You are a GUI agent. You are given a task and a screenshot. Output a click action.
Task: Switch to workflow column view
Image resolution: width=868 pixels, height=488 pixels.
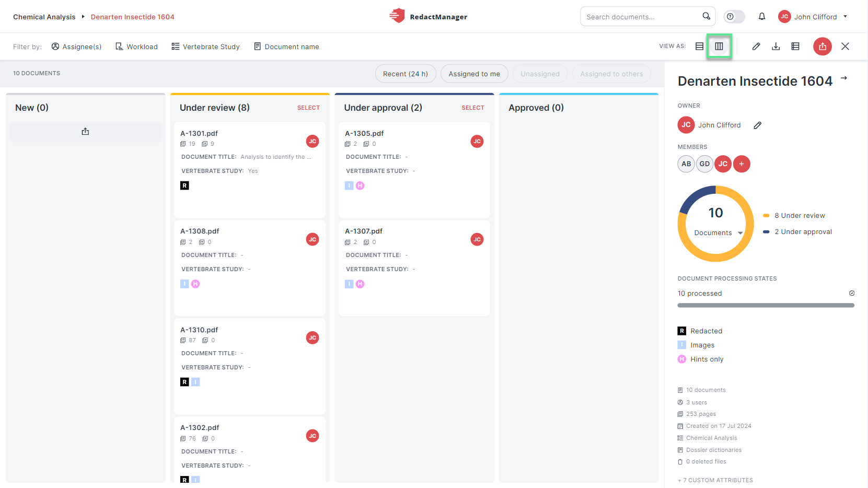tap(719, 47)
